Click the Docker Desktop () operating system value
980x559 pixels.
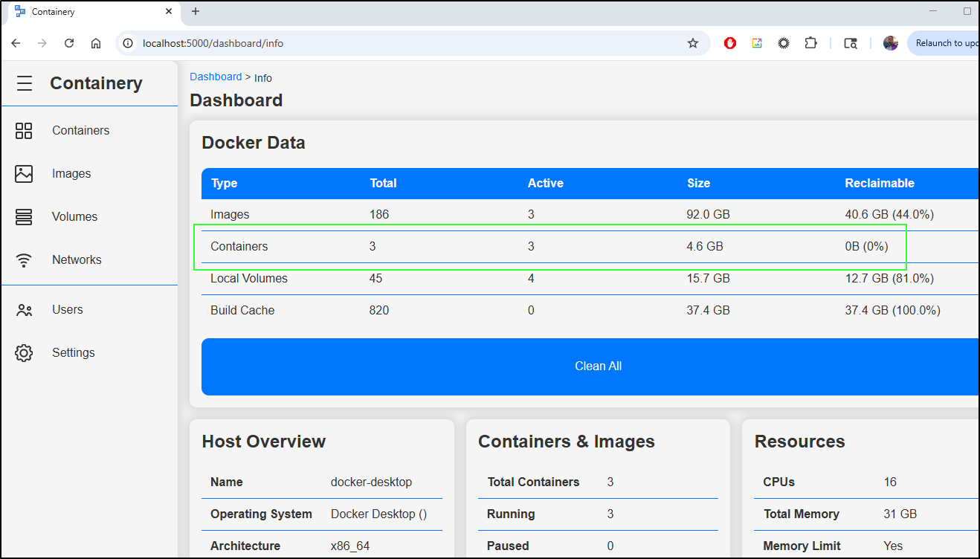pyautogui.click(x=378, y=514)
